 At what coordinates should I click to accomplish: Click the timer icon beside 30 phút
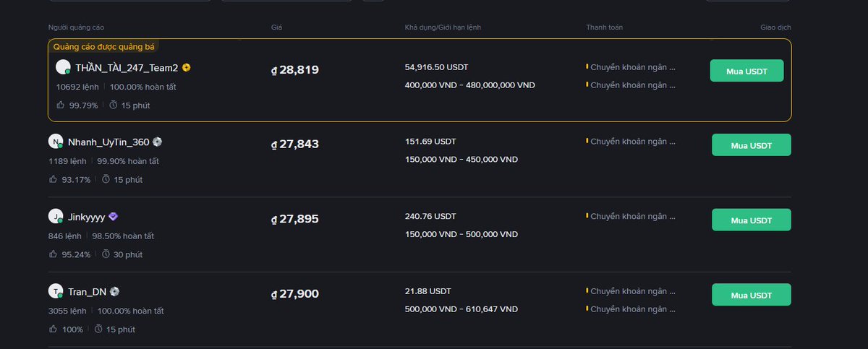point(106,254)
